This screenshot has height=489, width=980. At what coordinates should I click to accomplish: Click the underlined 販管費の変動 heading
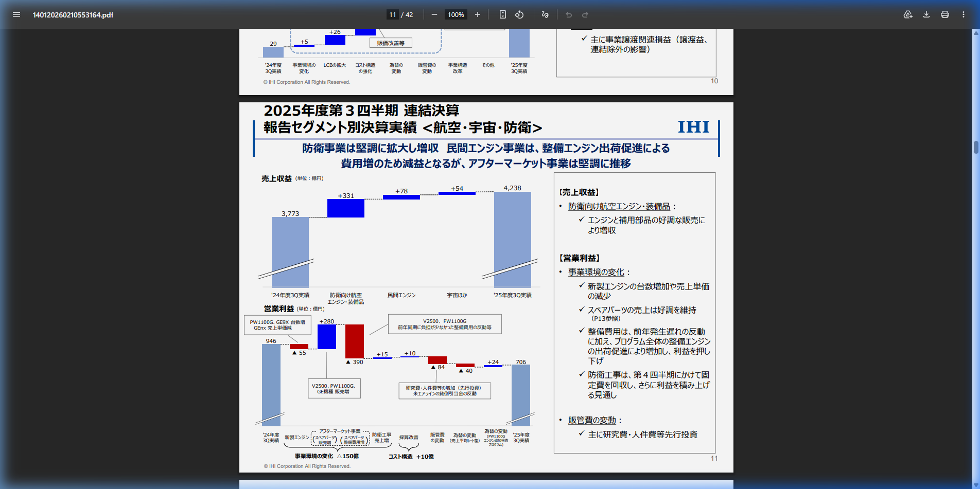coord(592,420)
